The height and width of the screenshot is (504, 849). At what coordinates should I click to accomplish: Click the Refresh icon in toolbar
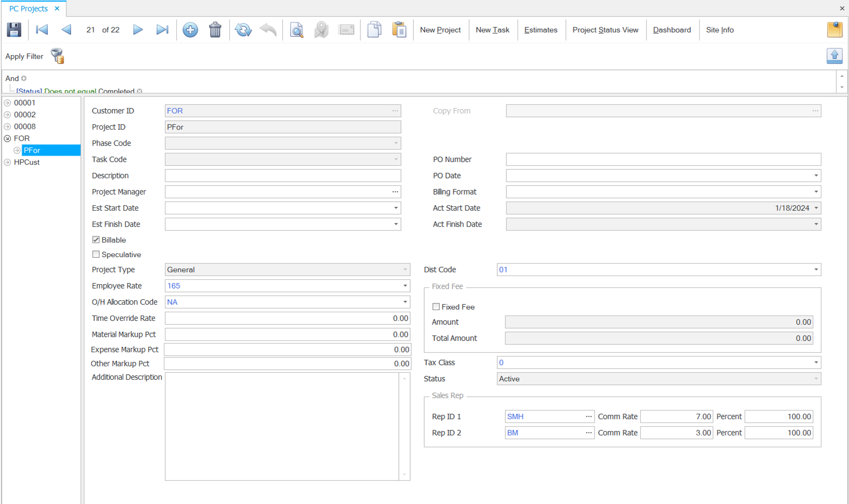click(243, 30)
